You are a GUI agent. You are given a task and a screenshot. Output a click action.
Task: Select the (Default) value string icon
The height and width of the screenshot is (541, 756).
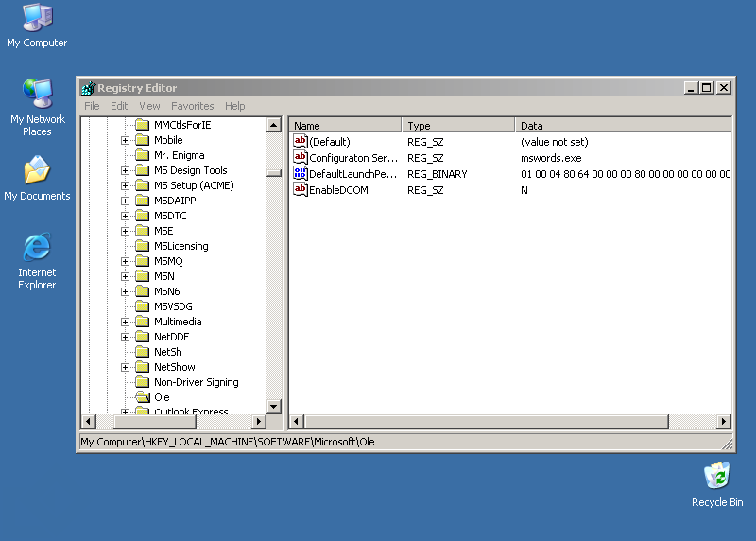click(x=300, y=142)
